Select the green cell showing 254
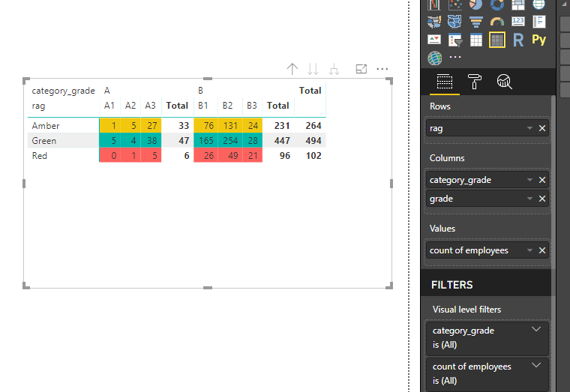Screen dimensions: 570x392 pos(230,141)
